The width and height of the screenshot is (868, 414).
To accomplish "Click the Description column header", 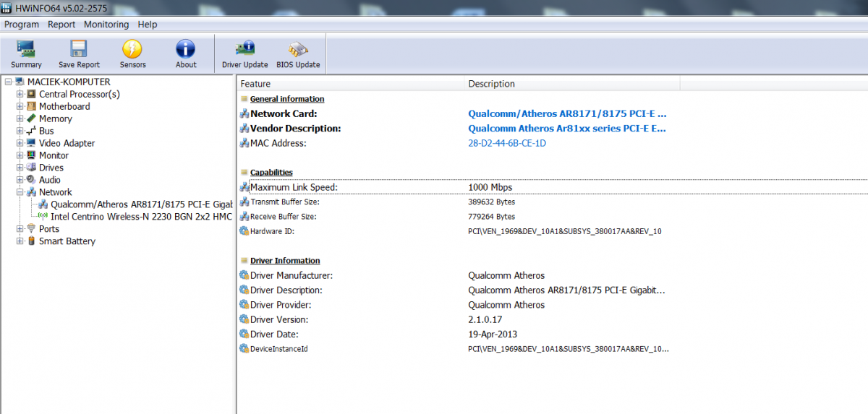I will (571, 84).
